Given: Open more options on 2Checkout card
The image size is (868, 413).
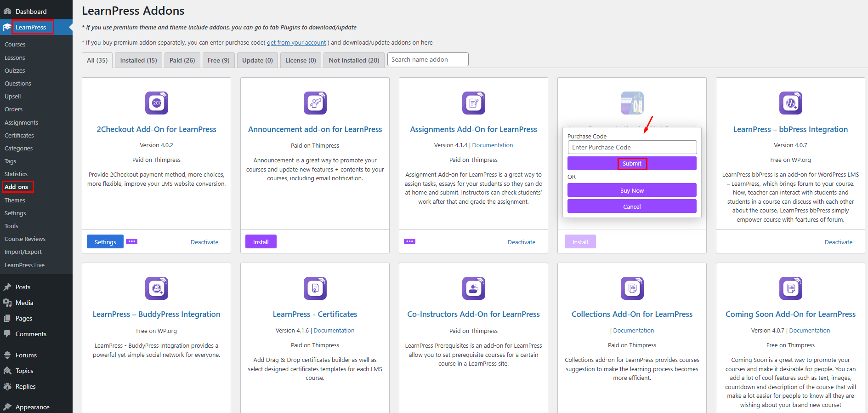Looking at the screenshot, I should click(132, 241).
